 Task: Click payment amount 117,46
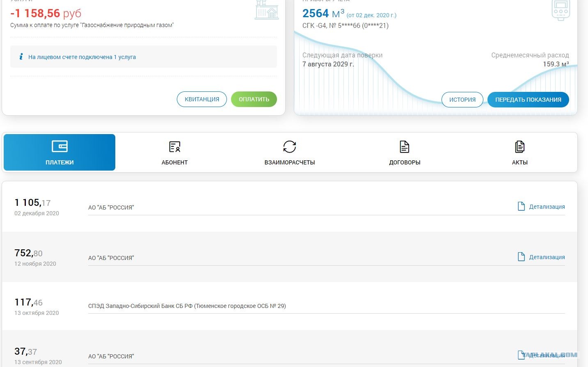28,302
